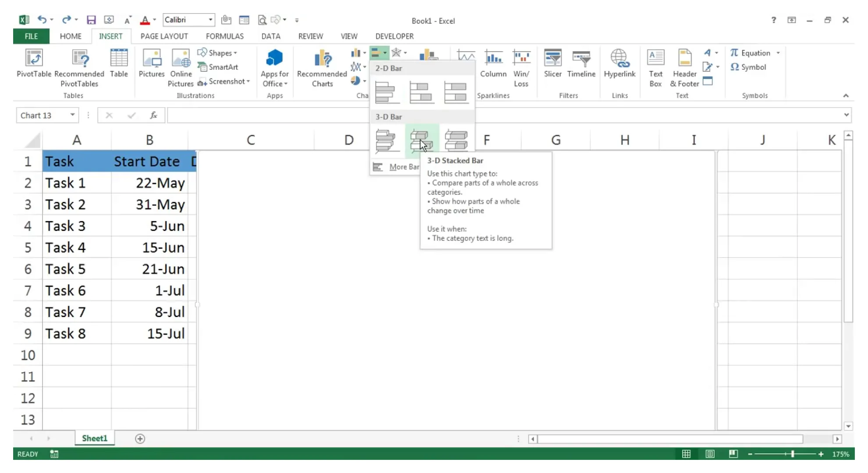Click the INSERT ribbon tab
Image resolution: width=868 pixels, height=473 pixels.
tap(111, 36)
